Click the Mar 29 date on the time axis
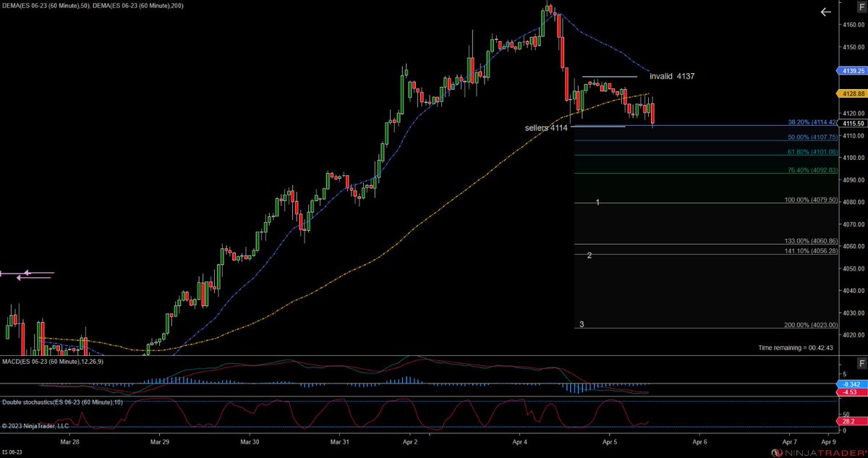Screen dimensions: 868x458 click(160, 441)
